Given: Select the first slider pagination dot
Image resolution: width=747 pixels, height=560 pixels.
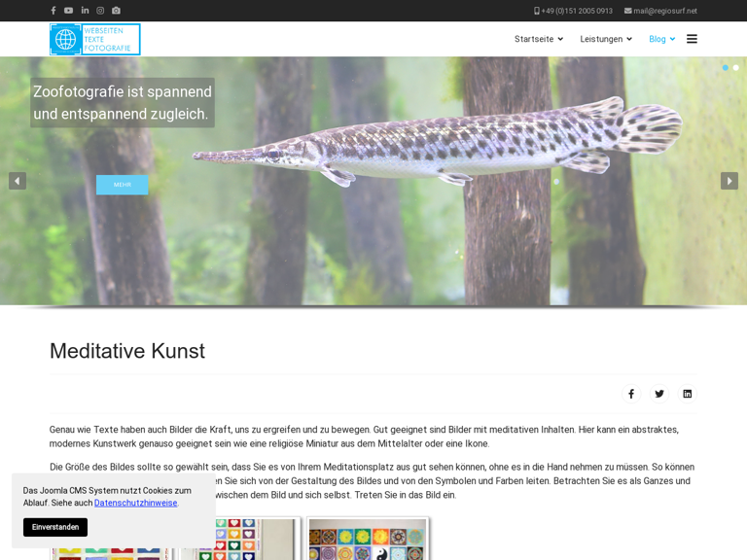Looking at the screenshot, I should point(726,68).
